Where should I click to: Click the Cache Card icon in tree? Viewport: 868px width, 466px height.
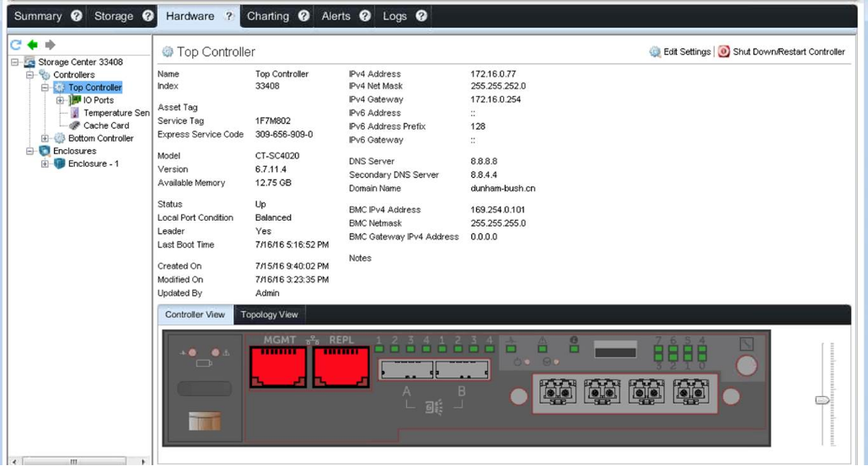coord(75,126)
